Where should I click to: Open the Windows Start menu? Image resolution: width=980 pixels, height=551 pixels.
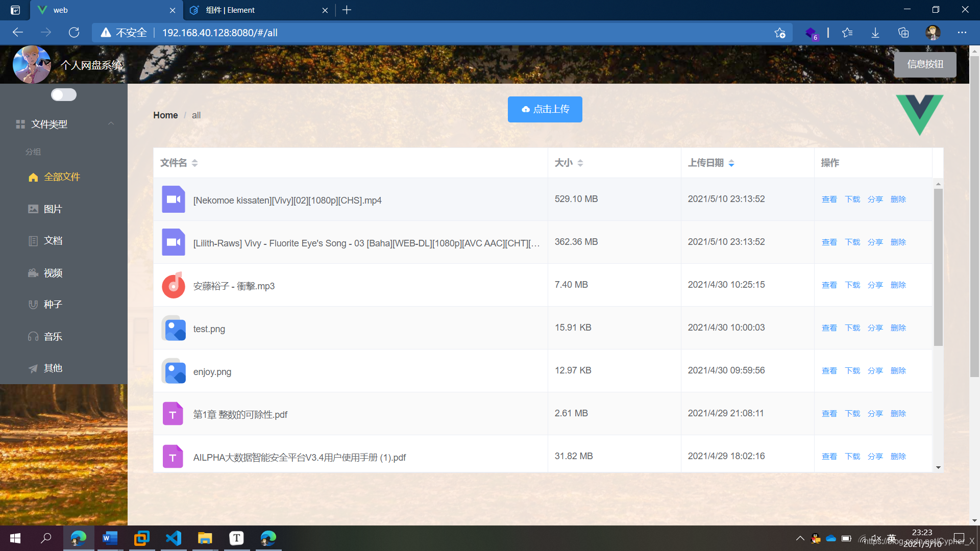[15, 538]
